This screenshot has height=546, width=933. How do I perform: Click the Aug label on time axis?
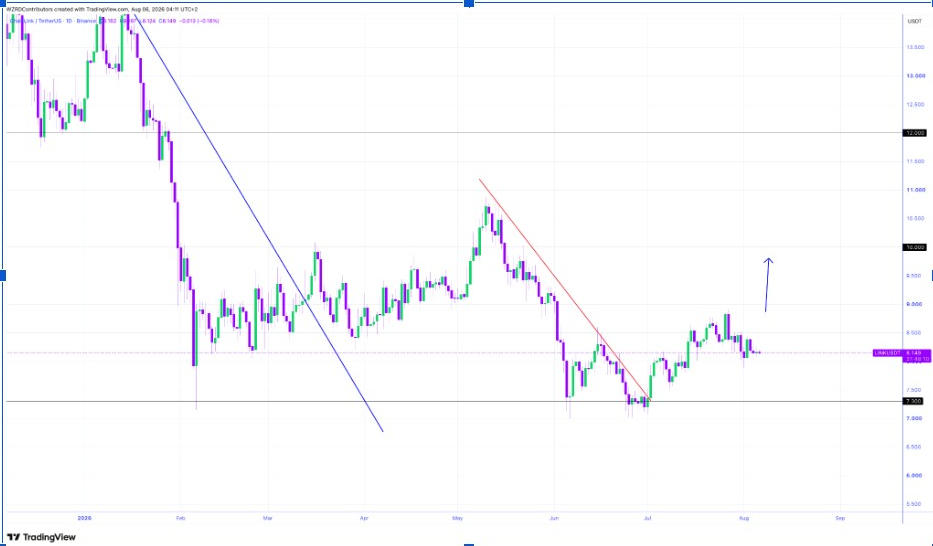[743, 518]
